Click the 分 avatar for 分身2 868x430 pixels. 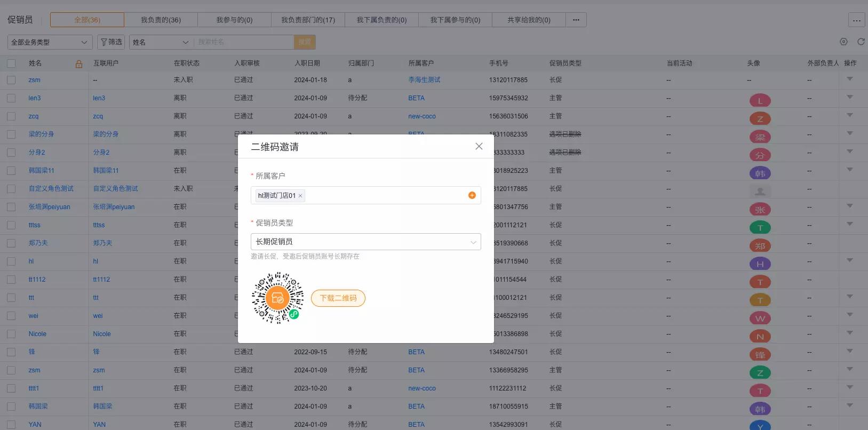tap(760, 155)
